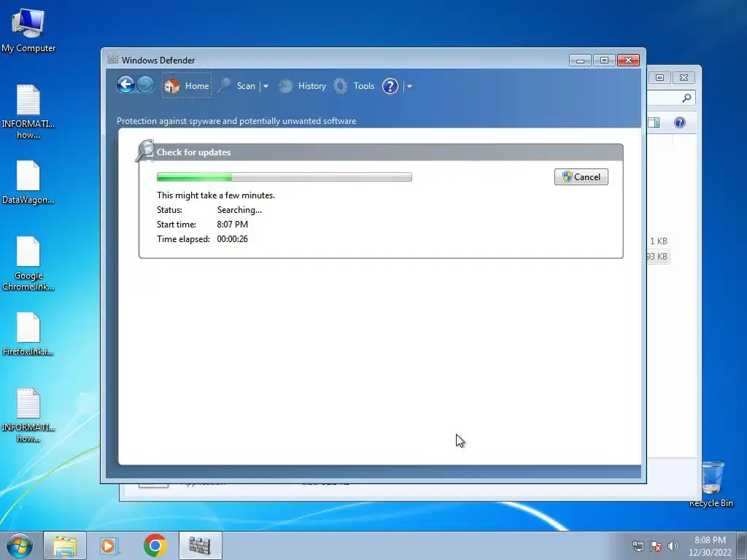Select the Recycle Bin icon

click(711, 484)
